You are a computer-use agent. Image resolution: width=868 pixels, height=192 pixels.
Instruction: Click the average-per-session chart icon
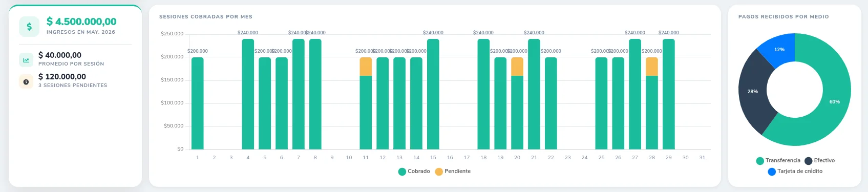click(x=26, y=60)
